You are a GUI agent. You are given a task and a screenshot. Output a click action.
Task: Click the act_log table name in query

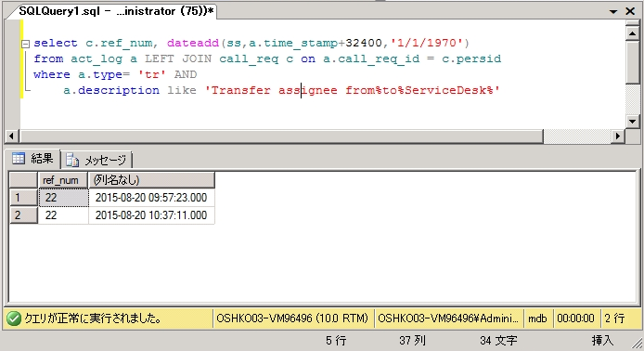coord(97,59)
